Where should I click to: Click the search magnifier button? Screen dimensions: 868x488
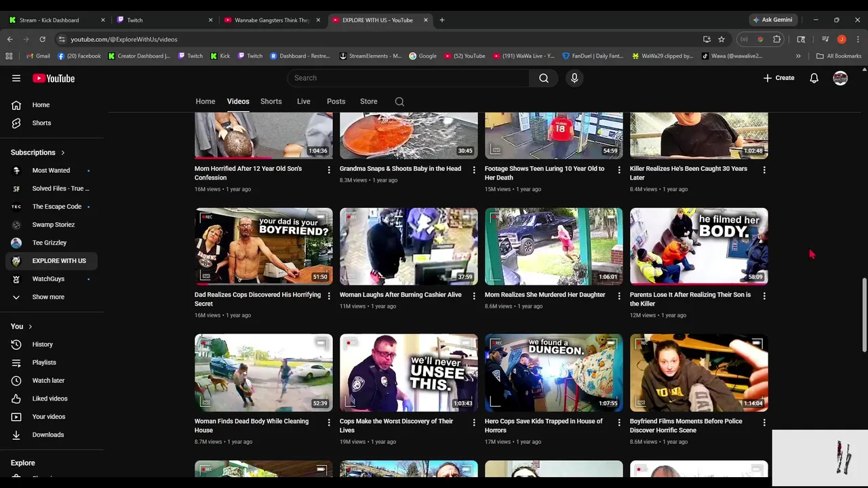544,78
